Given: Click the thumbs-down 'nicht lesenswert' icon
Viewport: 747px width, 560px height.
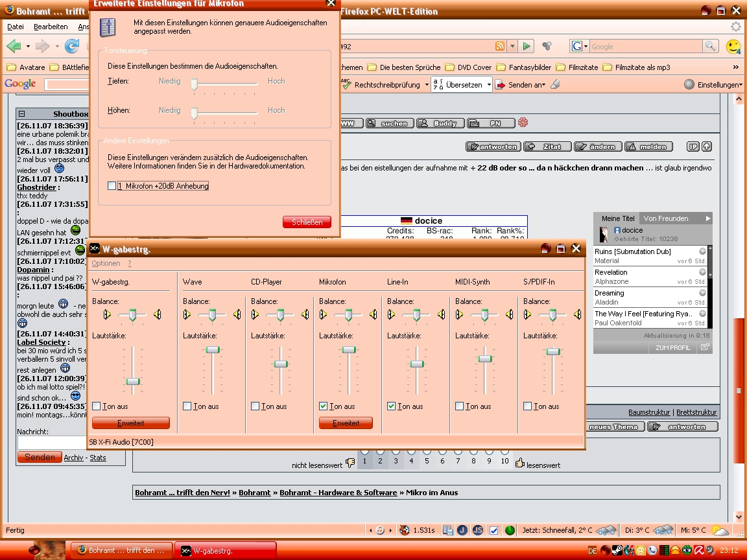Looking at the screenshot, I should 350,462.
